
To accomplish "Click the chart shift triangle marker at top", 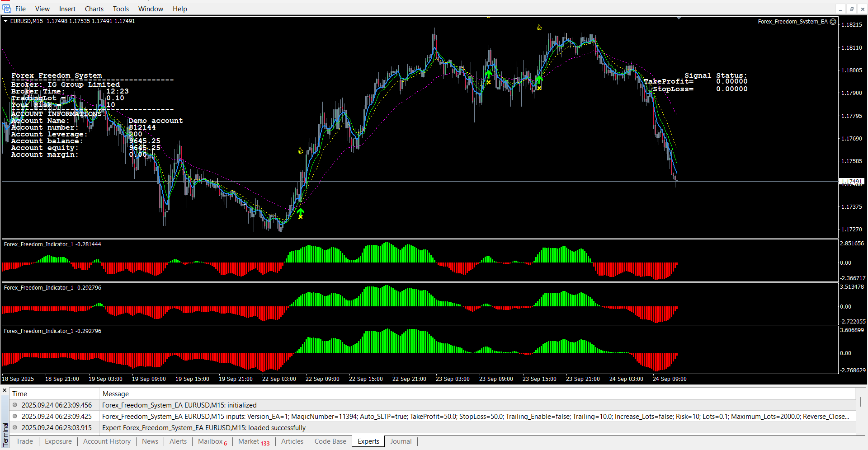I will (x=679, y=18).
